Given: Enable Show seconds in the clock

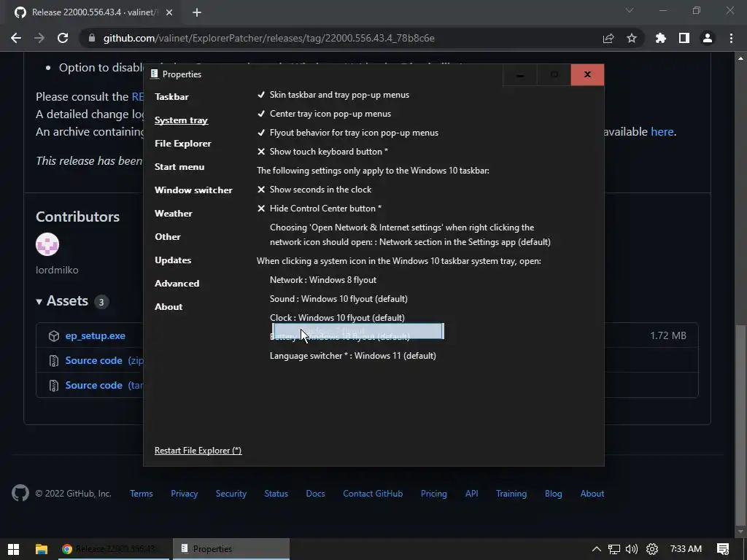Looking at the screenshot, I should click(x=314, y=190).
